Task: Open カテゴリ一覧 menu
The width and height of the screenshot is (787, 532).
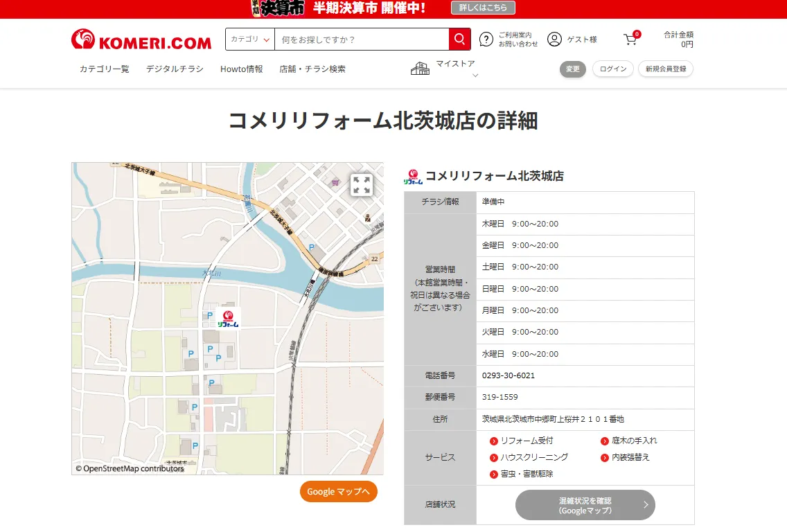Action: pos(104,69)
